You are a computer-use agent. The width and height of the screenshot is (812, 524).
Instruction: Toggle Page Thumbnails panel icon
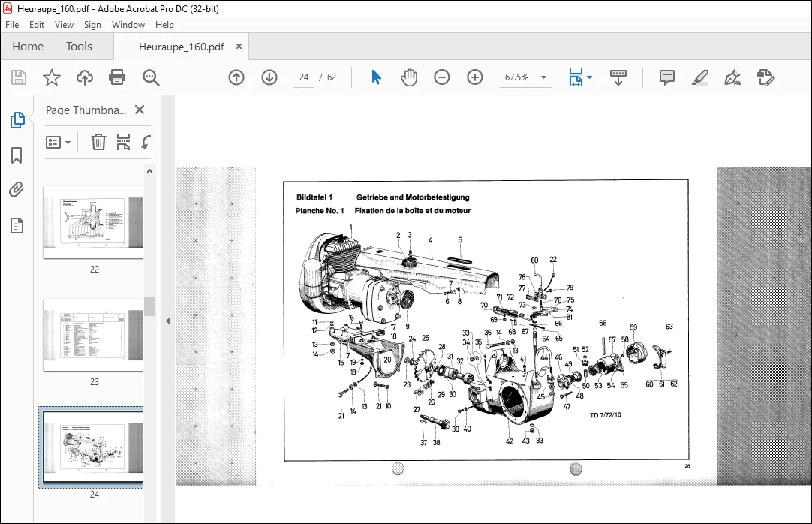coord(17,119)
